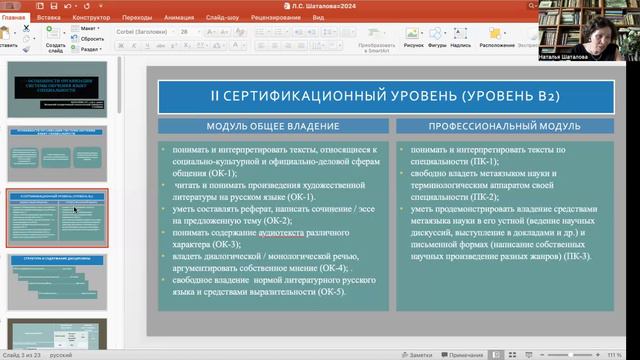
Task: Toggle Superscript formatting
Action: pyautogui.click(x=174, y=46)
